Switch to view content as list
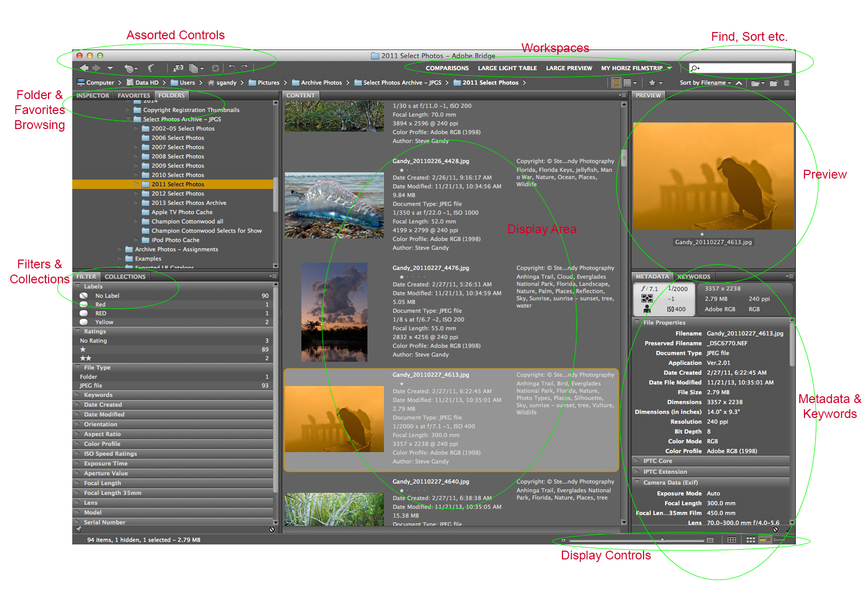Screen dimensions: 868x594 (x=779, y=540)
